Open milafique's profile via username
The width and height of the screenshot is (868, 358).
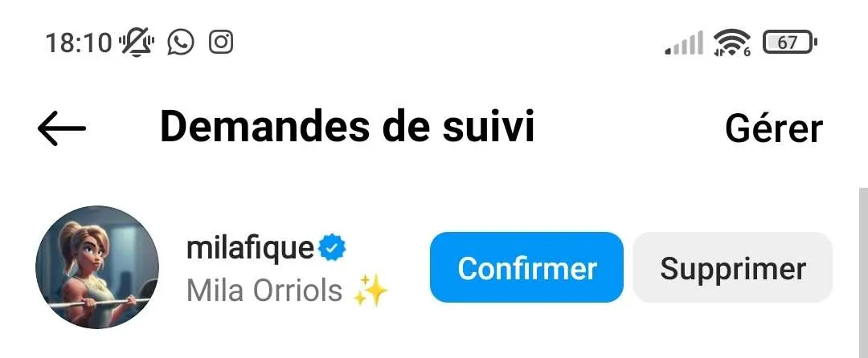[x=250, y=248]
